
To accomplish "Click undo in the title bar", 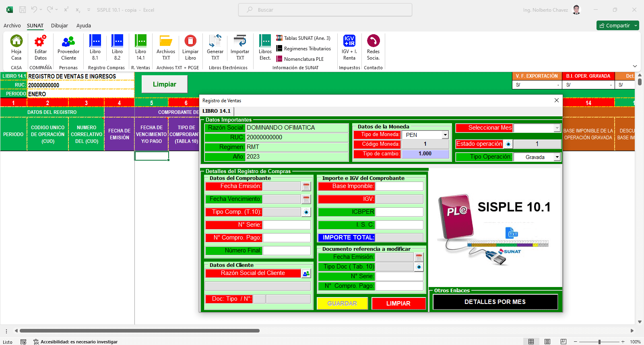I will (34, 10).
